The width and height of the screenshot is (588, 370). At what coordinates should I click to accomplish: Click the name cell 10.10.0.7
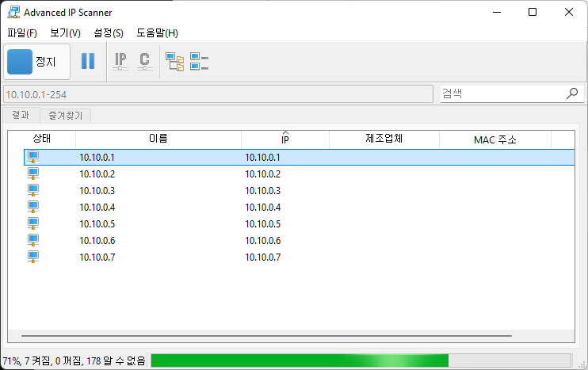coord(97,257)
